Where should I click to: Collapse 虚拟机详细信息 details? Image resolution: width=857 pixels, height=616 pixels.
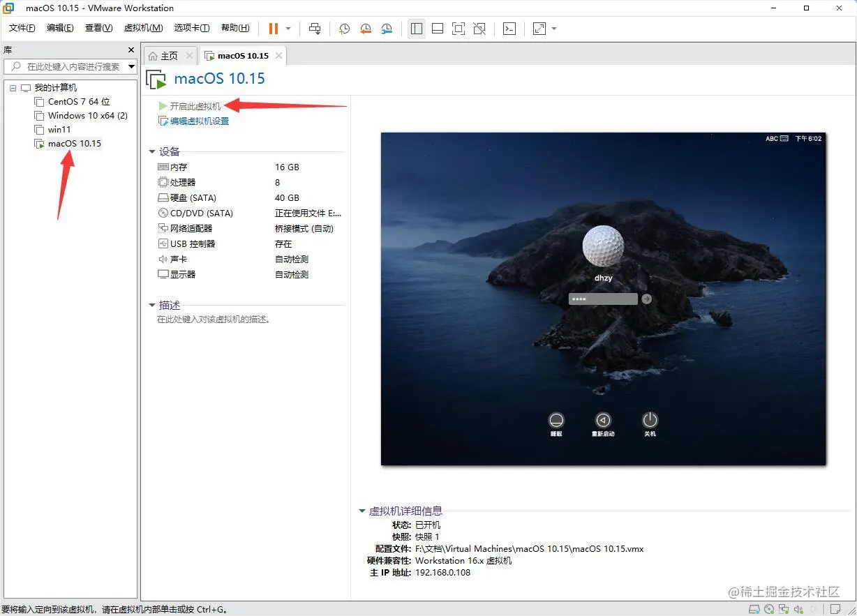[362, 511]
